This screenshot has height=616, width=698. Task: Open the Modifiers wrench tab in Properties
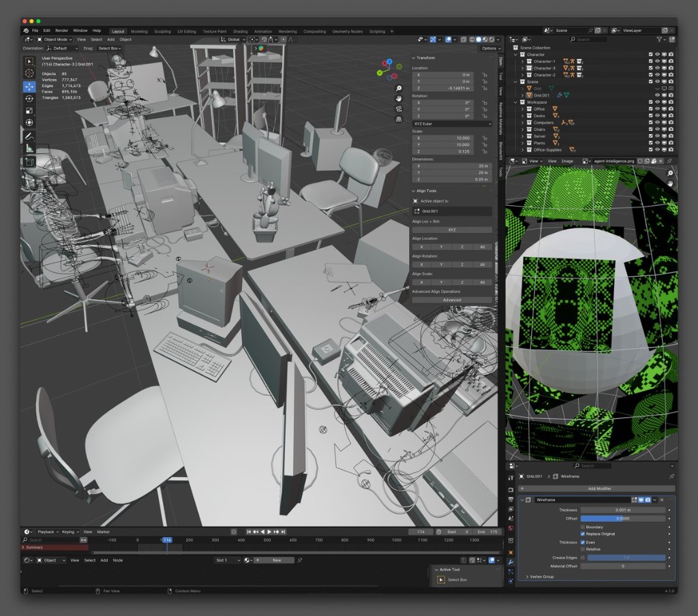[x=511, y=561]
